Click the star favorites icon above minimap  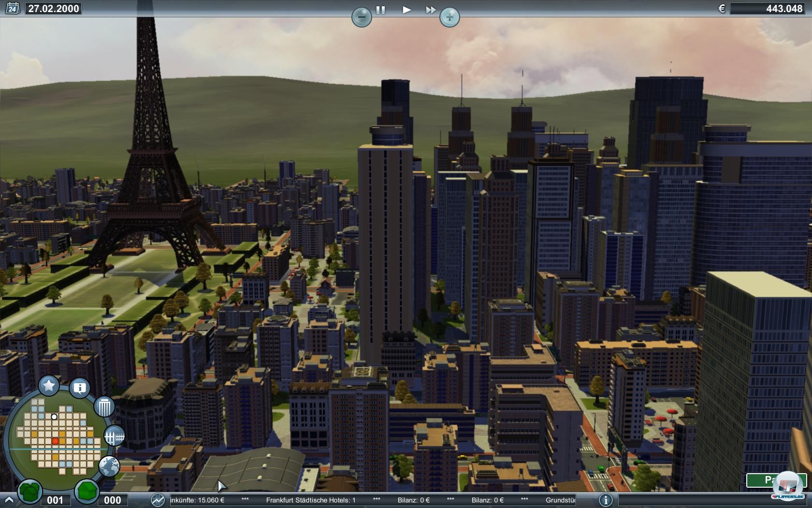click(49, 386)
